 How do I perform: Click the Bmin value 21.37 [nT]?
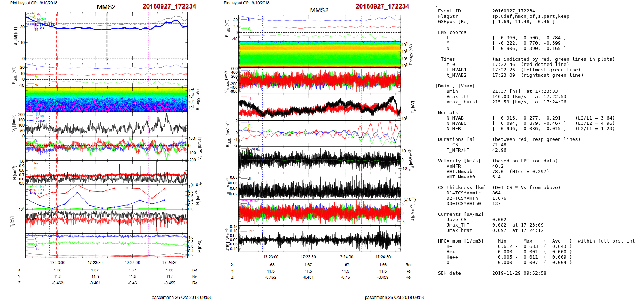pos(506,91)
